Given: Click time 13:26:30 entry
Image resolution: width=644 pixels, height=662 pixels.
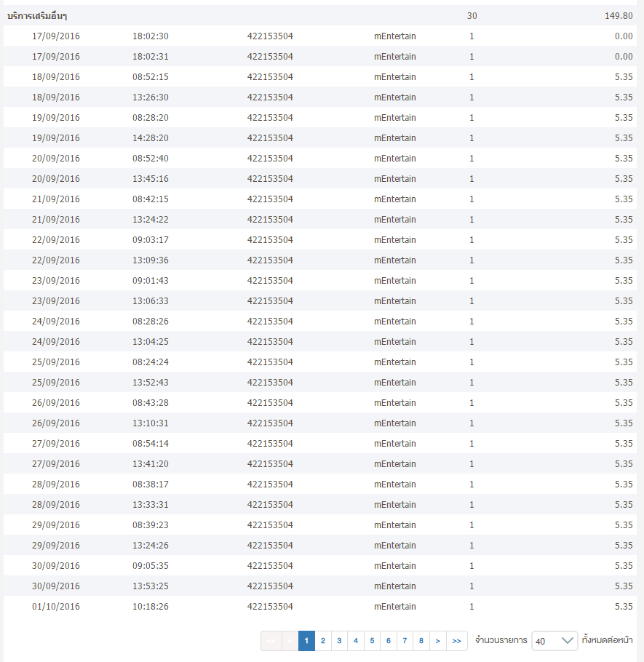Looking at the screenshot, I should [x=151, y=97].
